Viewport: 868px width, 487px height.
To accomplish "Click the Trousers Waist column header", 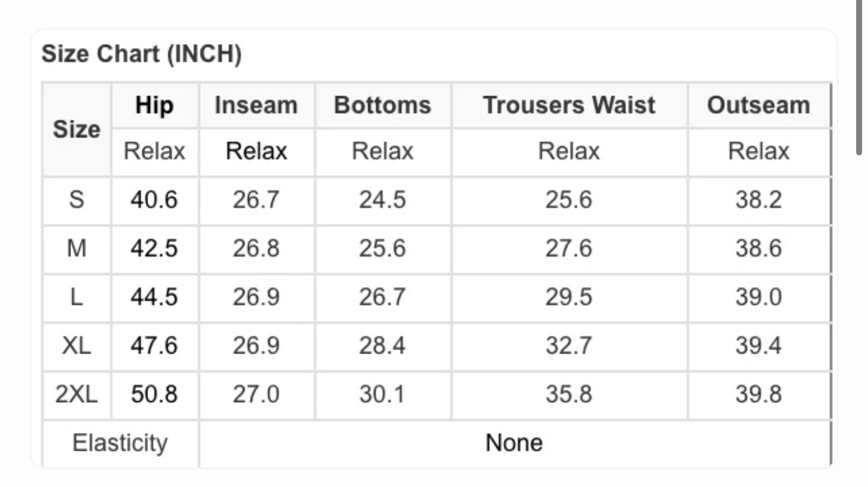I will [569, 105].
